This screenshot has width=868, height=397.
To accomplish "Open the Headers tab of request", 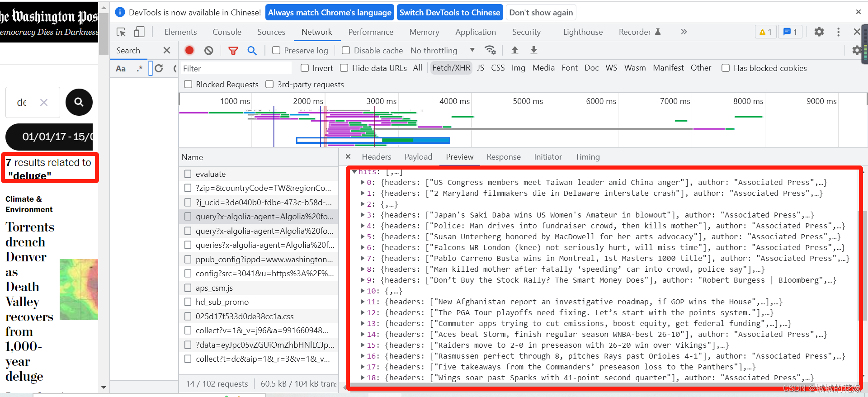I will 377,156.
